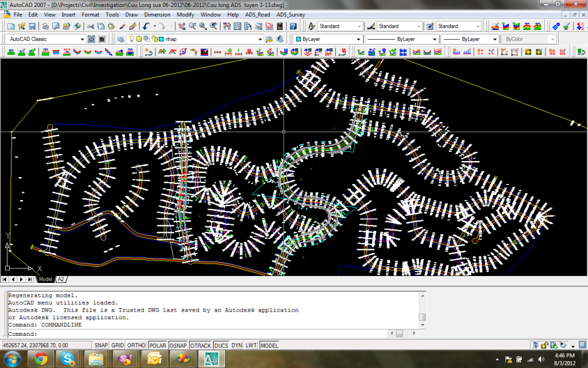Select the Match Properties brush icon
Viewport: 588px width, 368px height.
122,26
